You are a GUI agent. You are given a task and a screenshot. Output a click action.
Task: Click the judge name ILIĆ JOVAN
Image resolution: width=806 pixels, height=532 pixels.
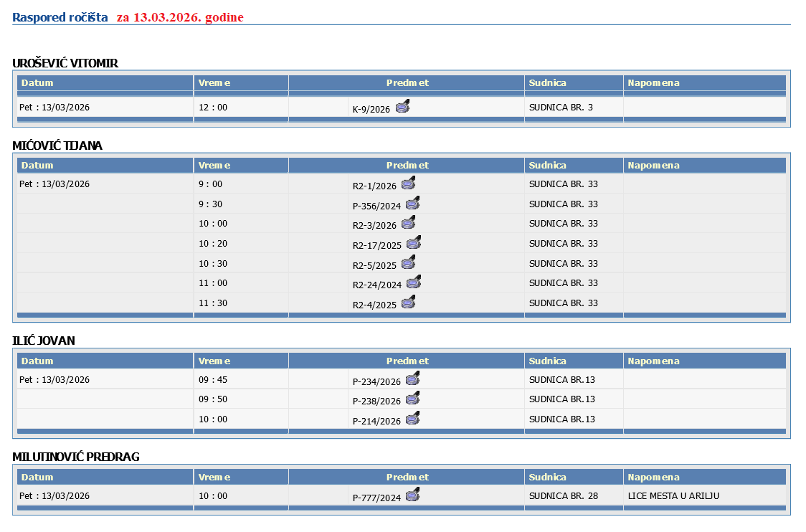pyautogui.click(x=44, y=341)
